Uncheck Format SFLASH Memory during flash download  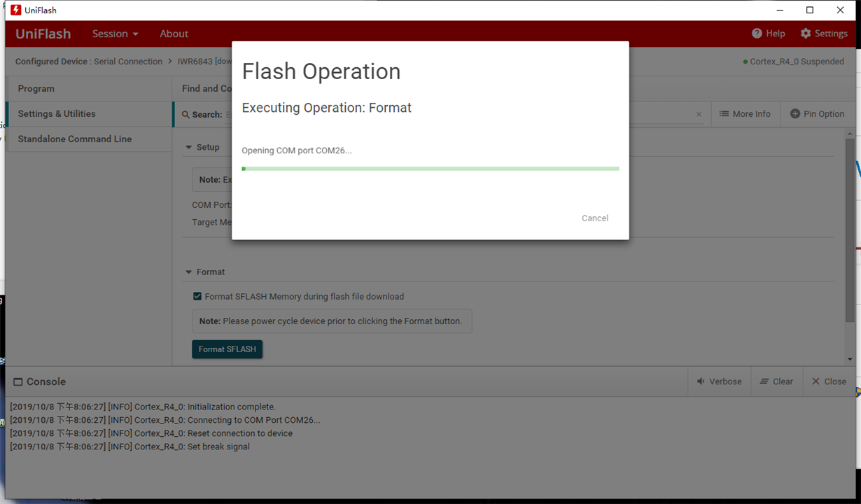pos(197,296)
